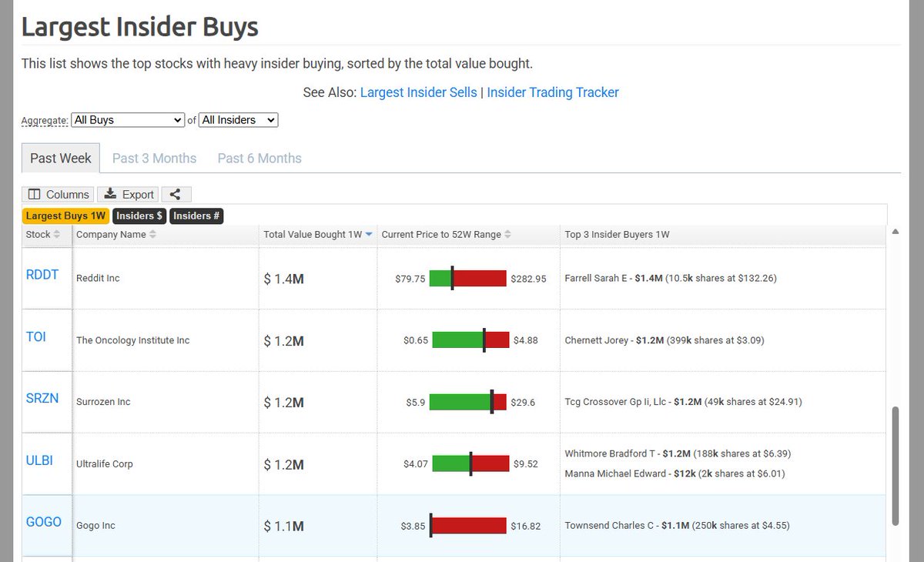Click company name Surrozen Inc
924x562 pixels.
tap(103, 402)
